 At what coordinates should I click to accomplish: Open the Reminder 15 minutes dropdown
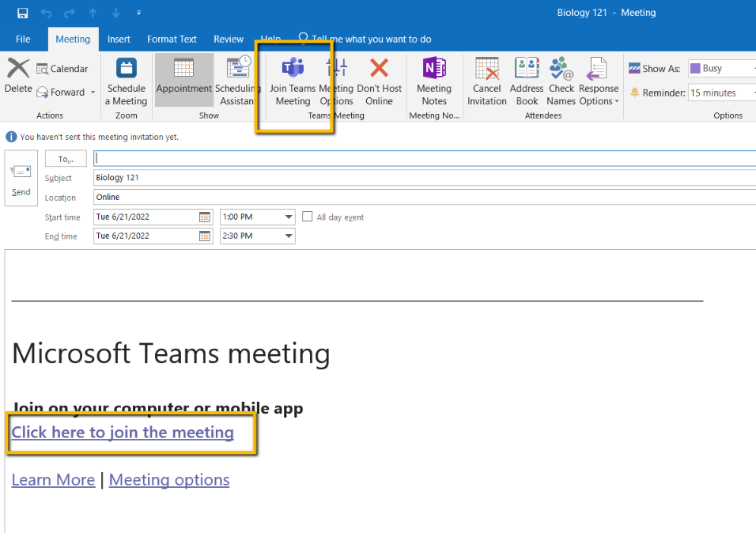click(722, 93)
